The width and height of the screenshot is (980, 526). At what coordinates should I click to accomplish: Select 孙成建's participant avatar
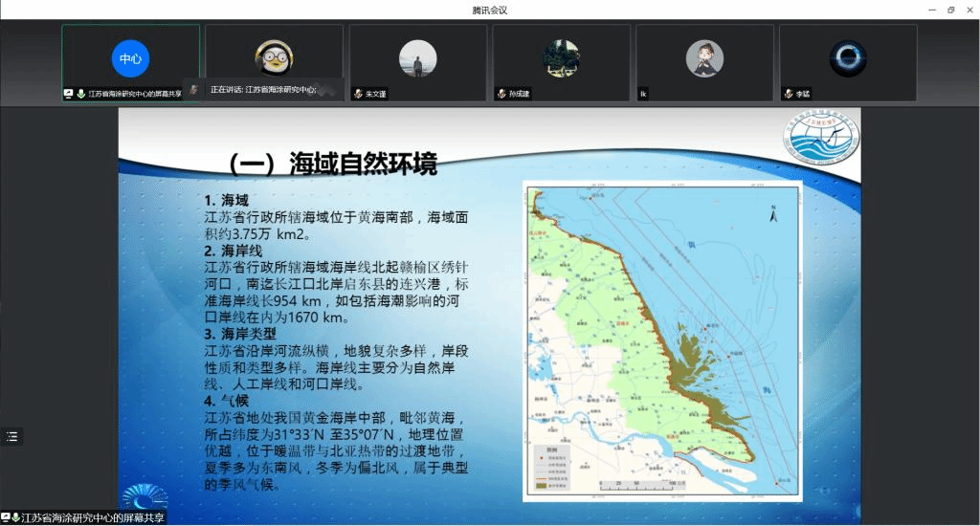[561, 58]
